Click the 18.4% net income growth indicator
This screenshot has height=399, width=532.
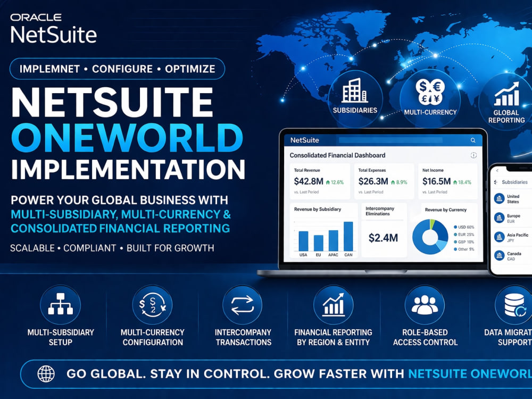click(462, 182)
